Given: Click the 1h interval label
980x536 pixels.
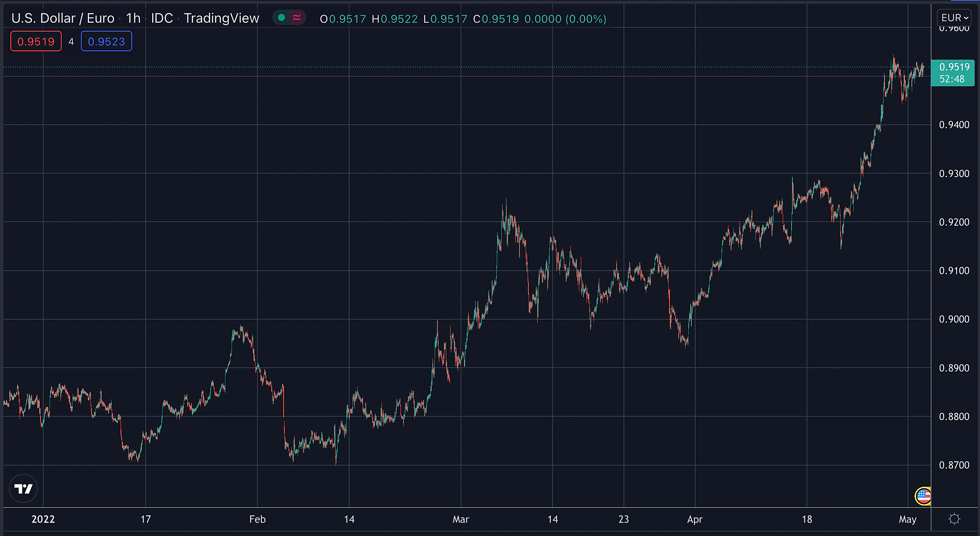Looking at the screenshot, I should point(133,18).
